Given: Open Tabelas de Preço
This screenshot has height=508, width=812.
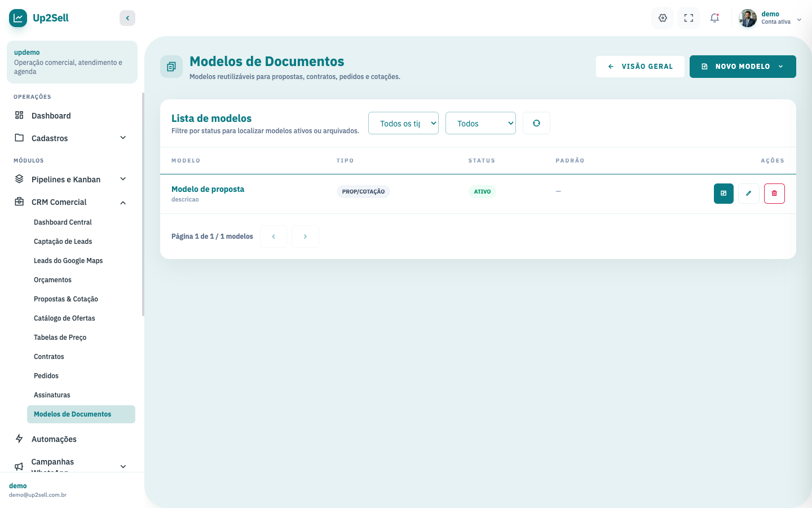Looking at the screenshot, I should tap(81, 338).
